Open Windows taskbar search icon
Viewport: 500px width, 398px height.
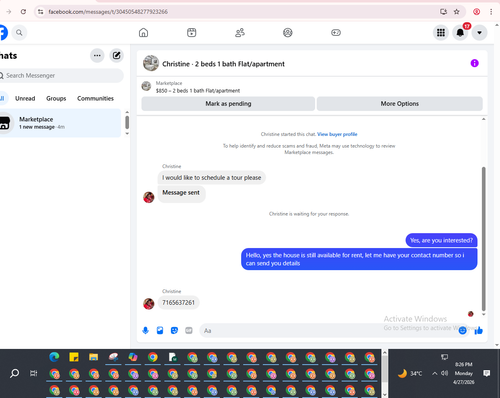[x=14, y=373]
